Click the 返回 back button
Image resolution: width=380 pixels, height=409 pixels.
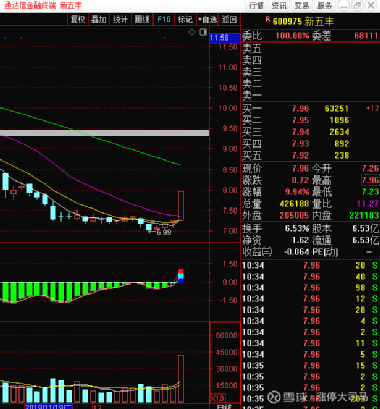click(229, 19)
